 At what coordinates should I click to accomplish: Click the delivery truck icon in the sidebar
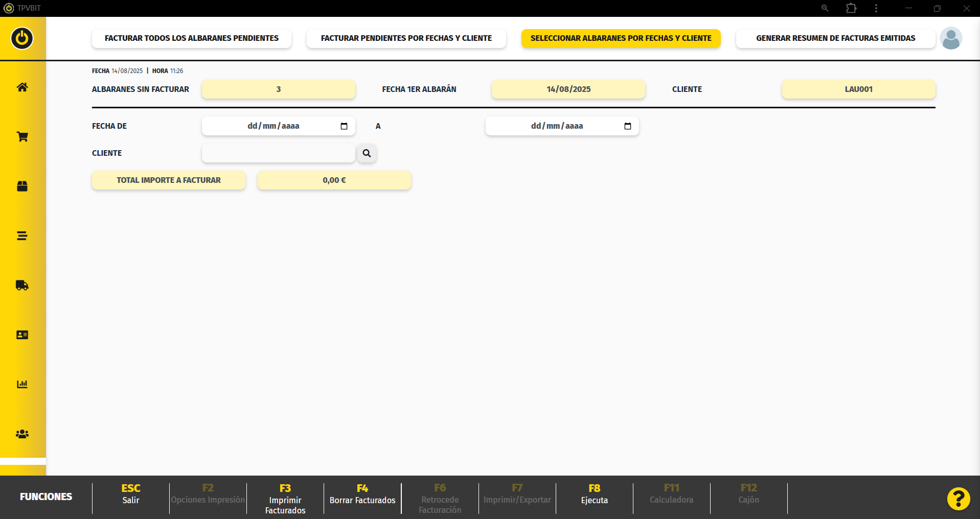pyautogui.click(x=22, y=286)
